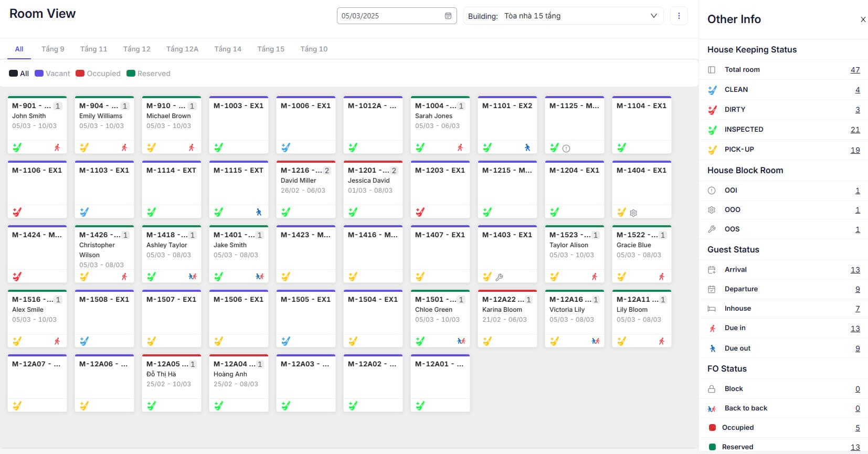
Task: Click the back-to-back icon on M-1501
Action: [x=461, y=341]
